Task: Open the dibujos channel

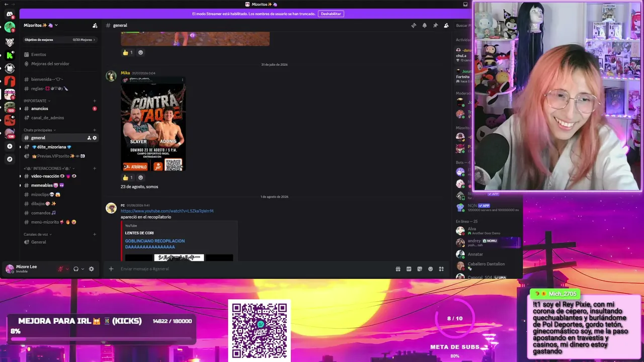Action: pos(59,204)
